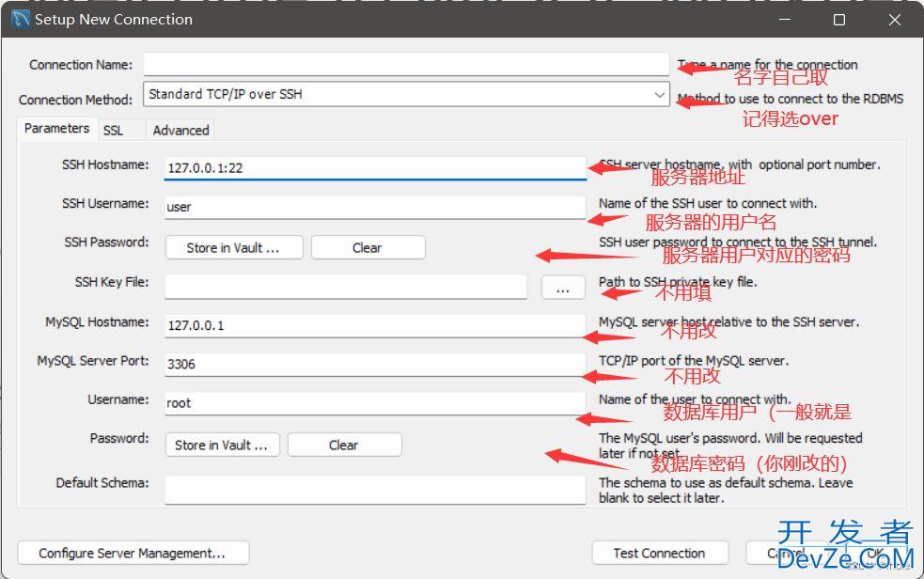Click the "TCP/IP port of the MySQL server." description
The height and width of the screenshot is (579, 924).
click(x=694, y=361)
